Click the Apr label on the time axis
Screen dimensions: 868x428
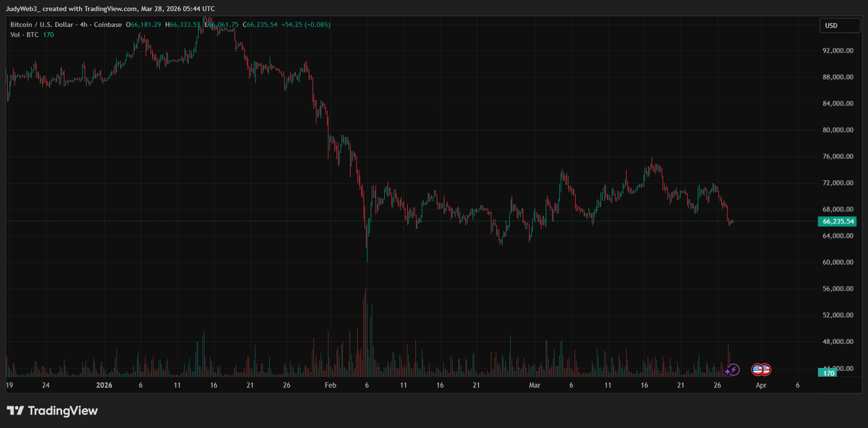click(x=761, y=386)
